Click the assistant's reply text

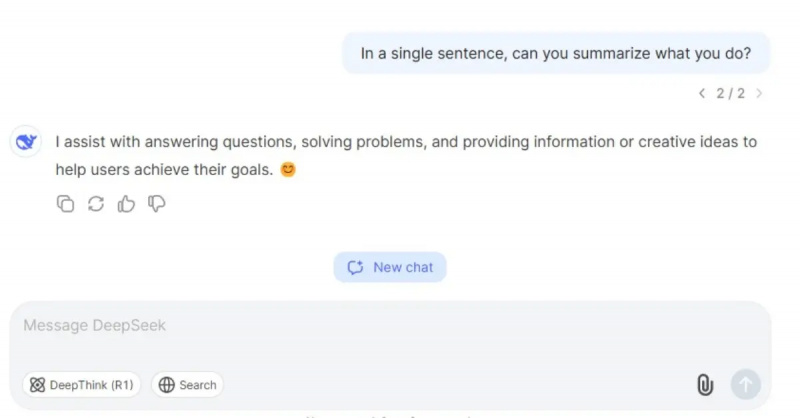coord(406,155)
